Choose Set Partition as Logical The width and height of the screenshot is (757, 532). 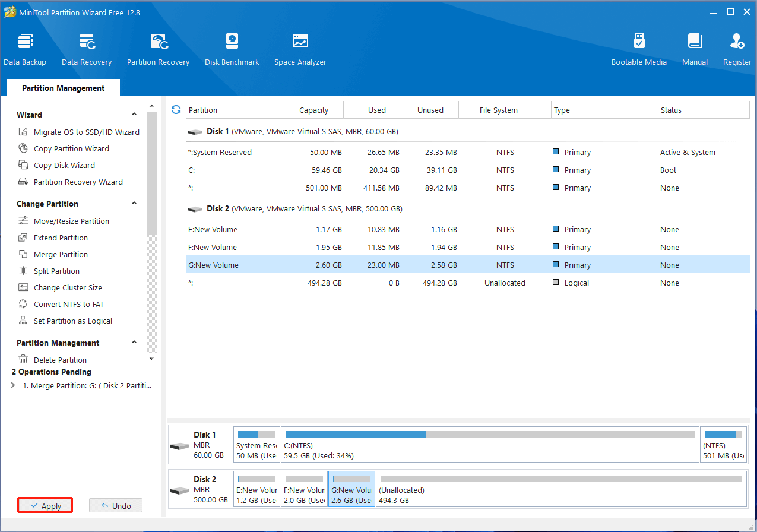click(65, 321)
